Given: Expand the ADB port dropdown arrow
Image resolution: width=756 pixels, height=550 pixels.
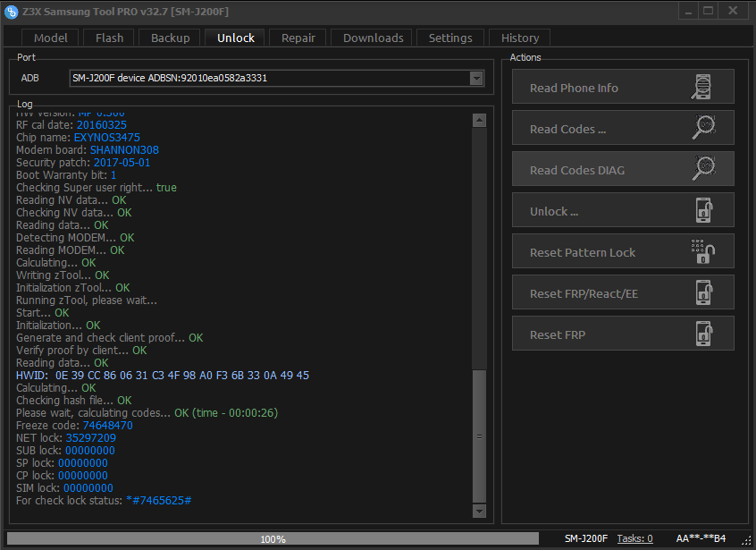Looking at the screenshot, I should pyautogui.click(x=476, y=78).
